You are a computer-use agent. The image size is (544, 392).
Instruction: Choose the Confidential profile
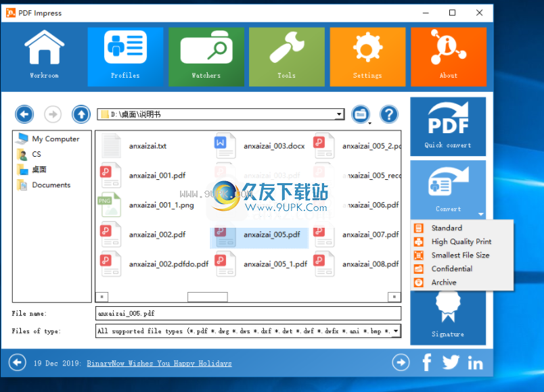pos(461,268)
